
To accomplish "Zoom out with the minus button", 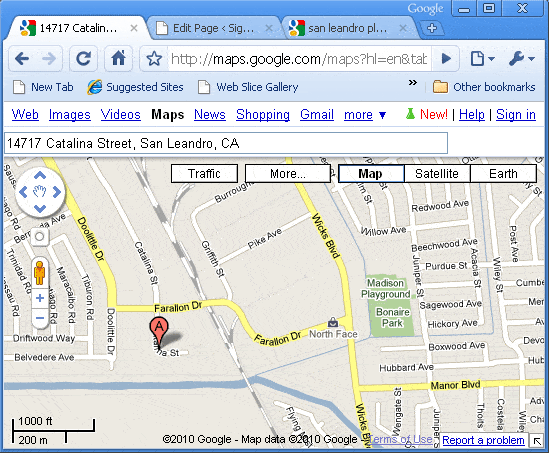I will 40,318.
